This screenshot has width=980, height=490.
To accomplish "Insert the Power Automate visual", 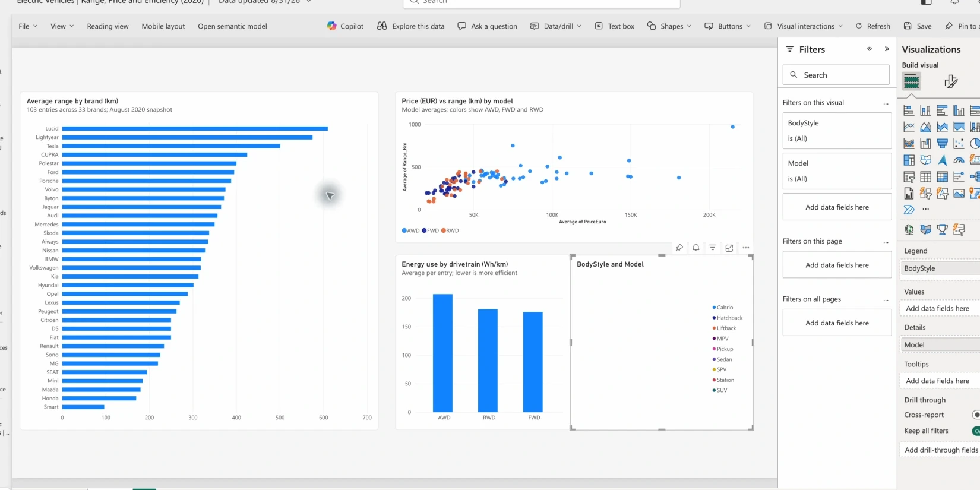I will [909, 210].
